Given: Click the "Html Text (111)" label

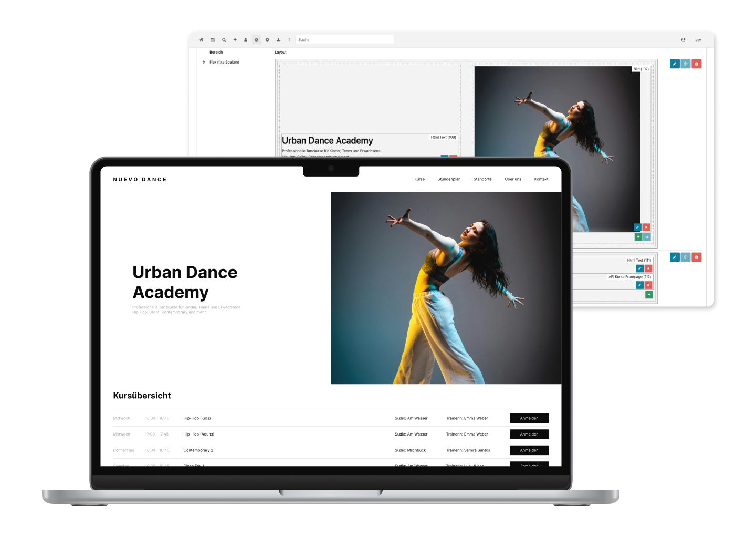Looking at the screenshot, I should tap(639, 260).
